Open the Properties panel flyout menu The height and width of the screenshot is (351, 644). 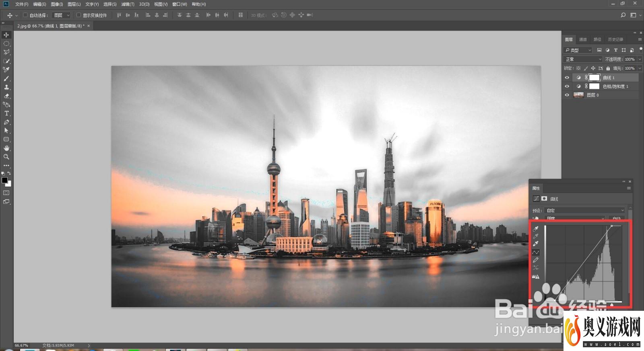tap(629, 188)
